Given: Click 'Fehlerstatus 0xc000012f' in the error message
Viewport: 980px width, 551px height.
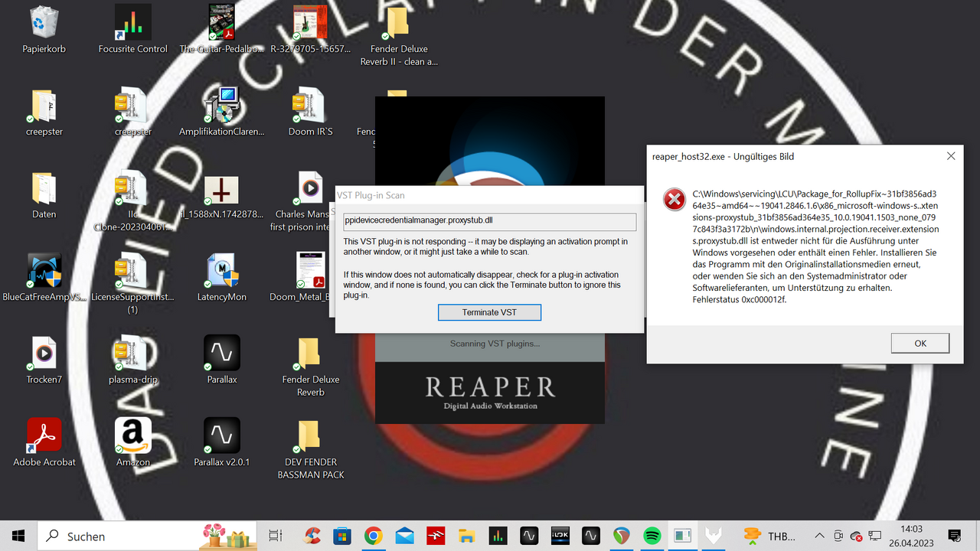Looking at the screenshot, I should [x=740, y=300].
